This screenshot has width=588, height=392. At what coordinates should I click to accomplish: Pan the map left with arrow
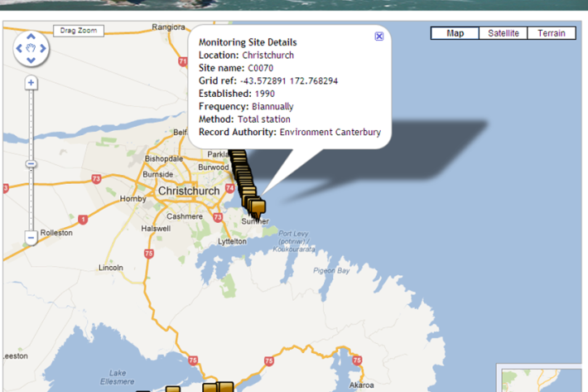[20, 48]
